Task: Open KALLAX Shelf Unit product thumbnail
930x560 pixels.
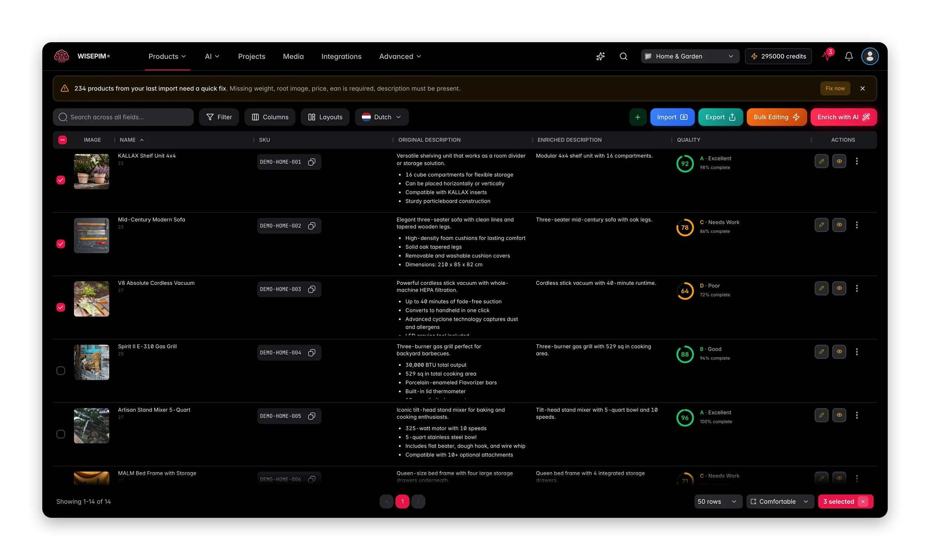Action: (91, 172)
